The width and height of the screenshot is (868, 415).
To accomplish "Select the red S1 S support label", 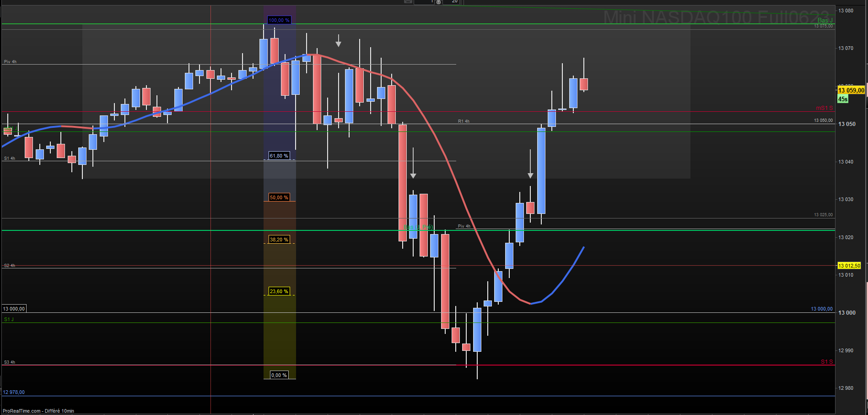I will 827,362.
